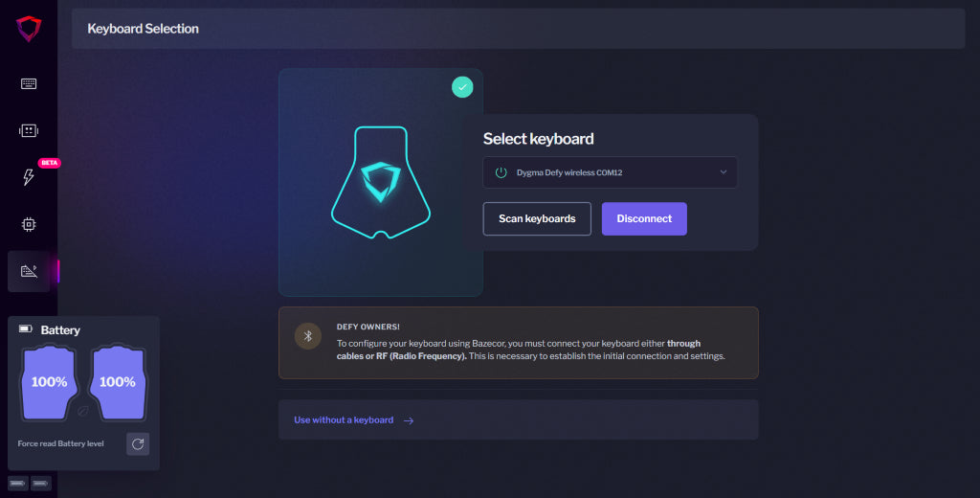Click the energy saving leaf icon

click(83, 410)
